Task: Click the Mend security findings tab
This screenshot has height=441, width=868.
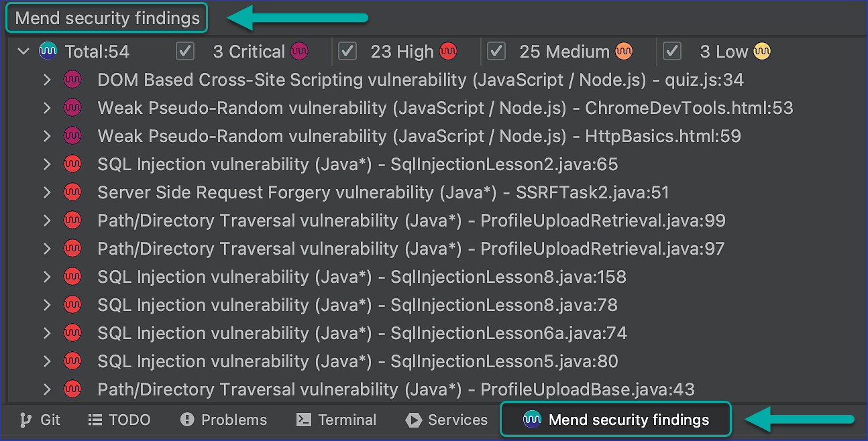Action: click(615, 420)
